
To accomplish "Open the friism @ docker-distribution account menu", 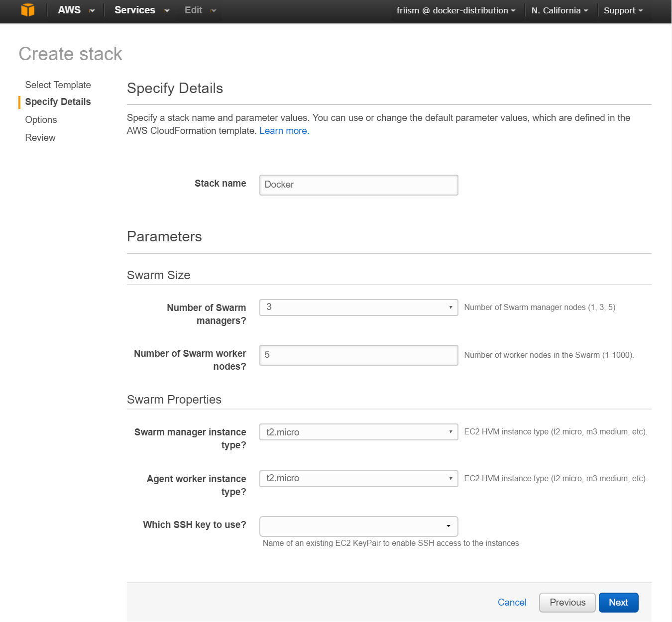I will click(x=456, y=10).
